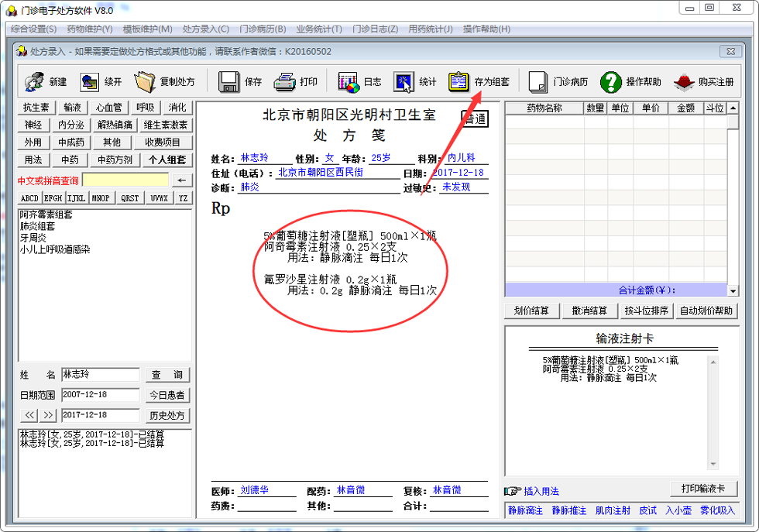Click the 静脉滴注 usage link

point(525,510)
